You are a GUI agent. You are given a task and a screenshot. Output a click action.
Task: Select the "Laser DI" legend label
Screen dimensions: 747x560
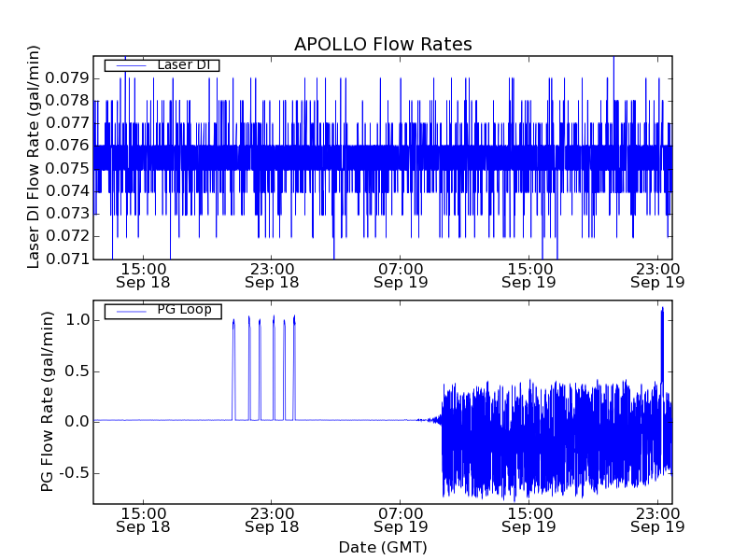[184, 64]
